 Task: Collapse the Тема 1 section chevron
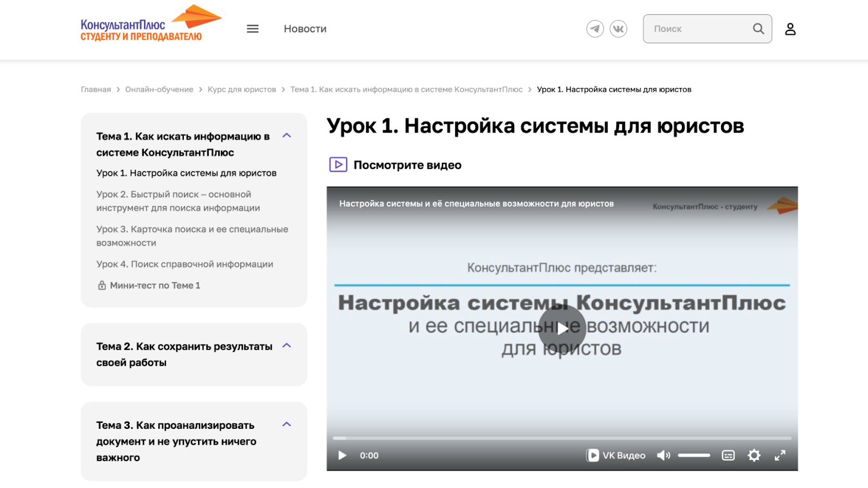coord(287,136)
